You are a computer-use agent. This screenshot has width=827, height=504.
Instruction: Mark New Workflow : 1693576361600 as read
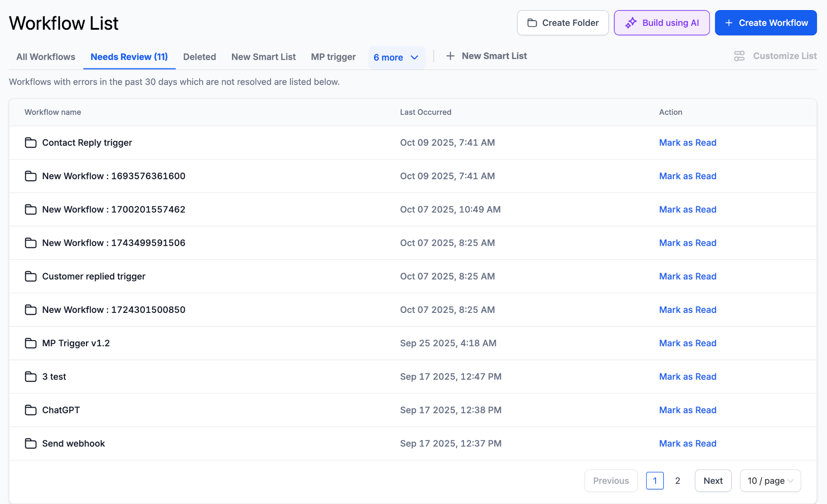point(688,176)
